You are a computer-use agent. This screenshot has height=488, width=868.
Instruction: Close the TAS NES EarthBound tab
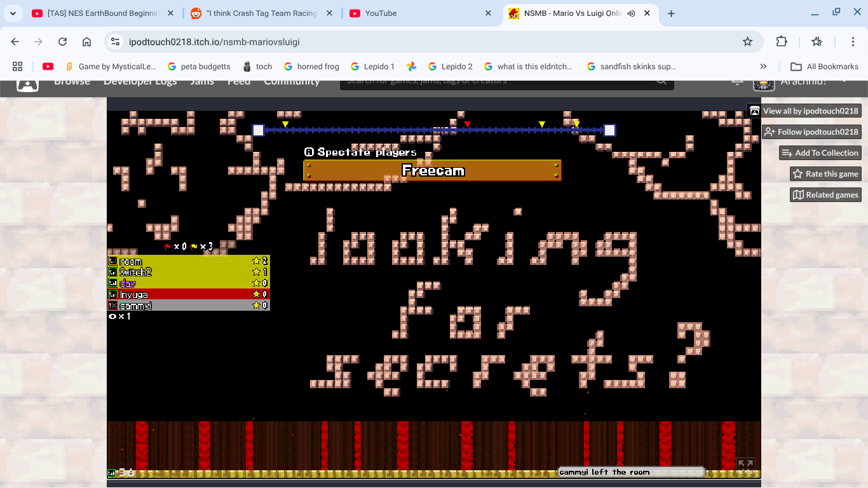(x=169, y=13)
